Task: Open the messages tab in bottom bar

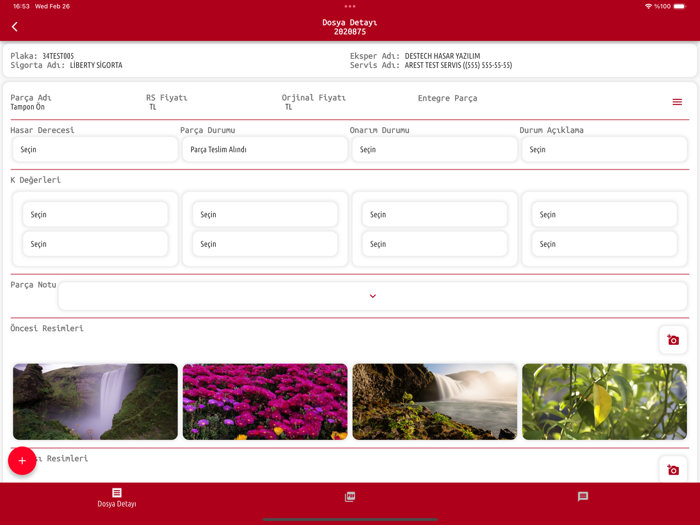Action: [583, 496]
